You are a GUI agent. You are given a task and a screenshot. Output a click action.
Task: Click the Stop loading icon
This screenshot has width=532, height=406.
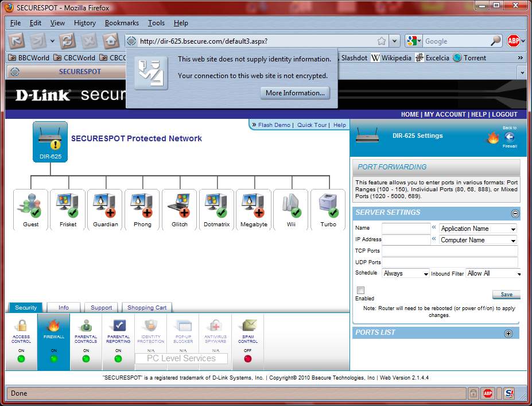(89, 41)
